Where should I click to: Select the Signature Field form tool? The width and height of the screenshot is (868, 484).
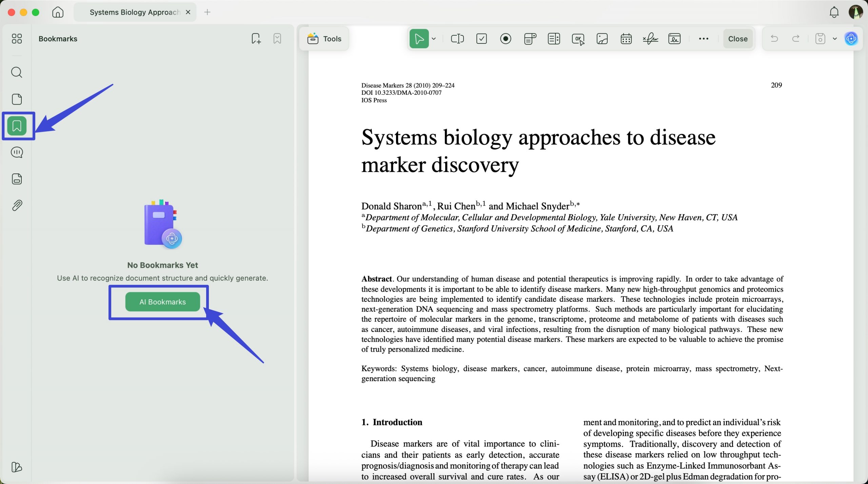[x=650, y=39]
